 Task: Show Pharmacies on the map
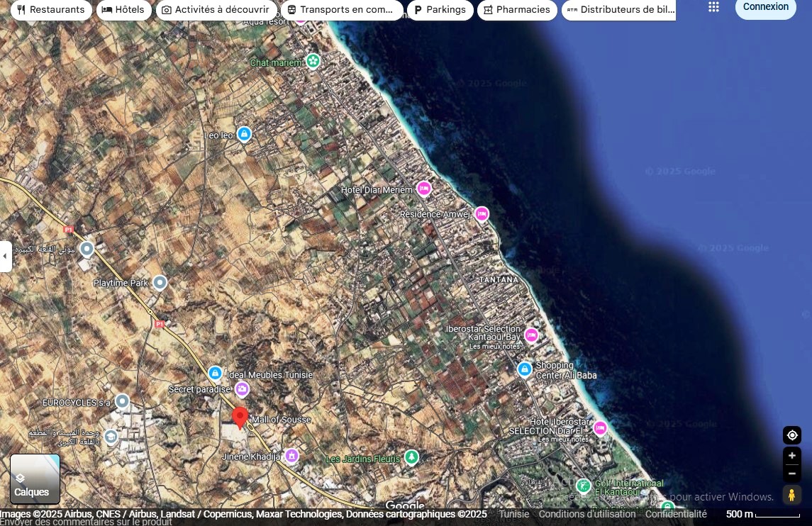click(516, 10)
